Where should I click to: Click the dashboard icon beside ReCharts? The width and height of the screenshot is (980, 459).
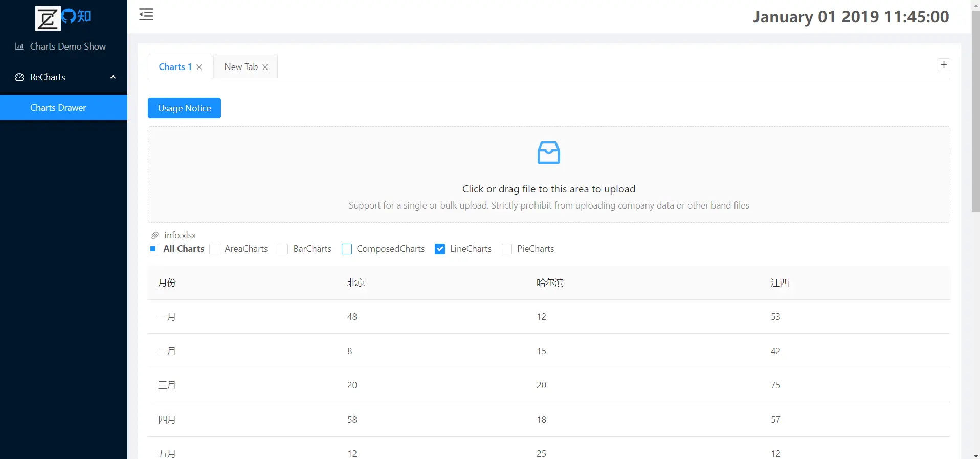point(19,77)
